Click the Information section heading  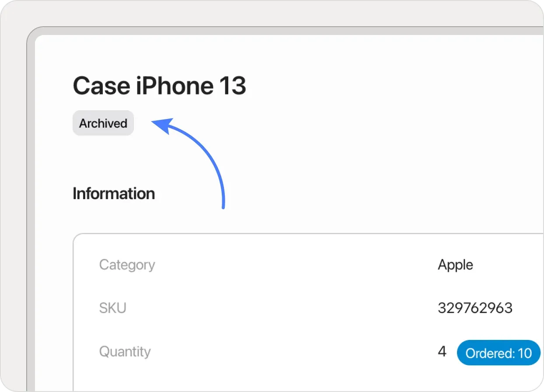click(114, 193)
